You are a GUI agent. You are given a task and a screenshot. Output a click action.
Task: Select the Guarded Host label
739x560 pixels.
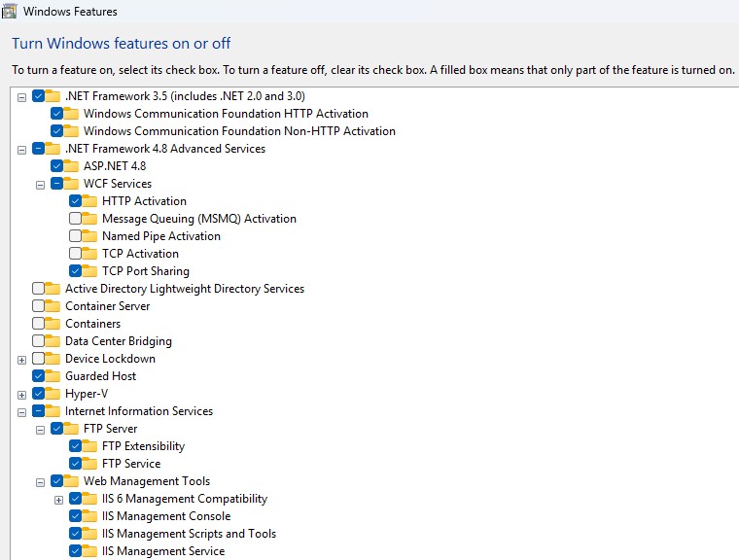coord(100,376)
